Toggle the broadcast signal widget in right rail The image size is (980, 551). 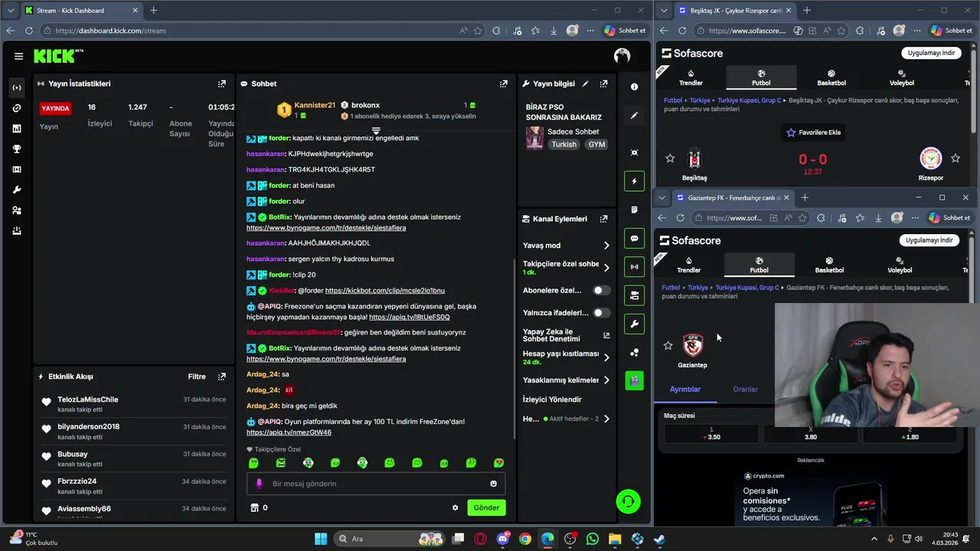pyautogui.click(x=634, y=267)
